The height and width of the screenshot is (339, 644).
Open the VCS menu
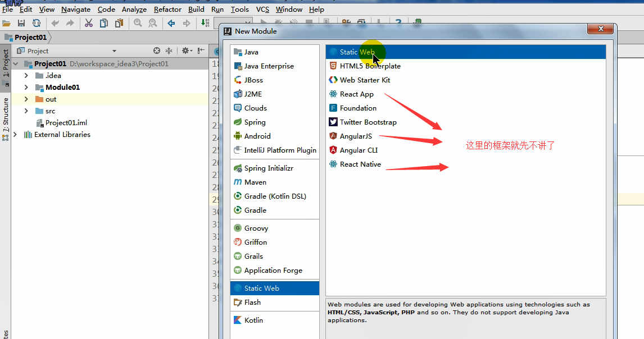tap(262, 9)
